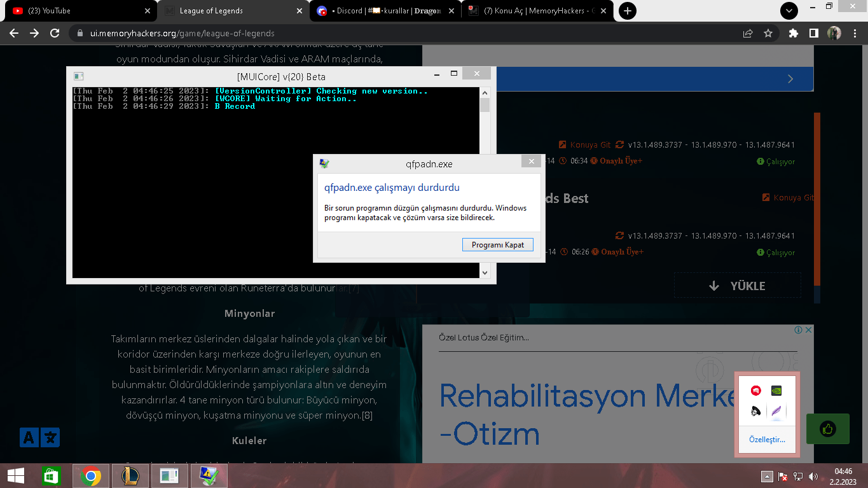Viewport: 868px width, 488px height.
Task: Toggle the Chrome side panel icon
Action: pyautogui.click(x=813, y=33)
